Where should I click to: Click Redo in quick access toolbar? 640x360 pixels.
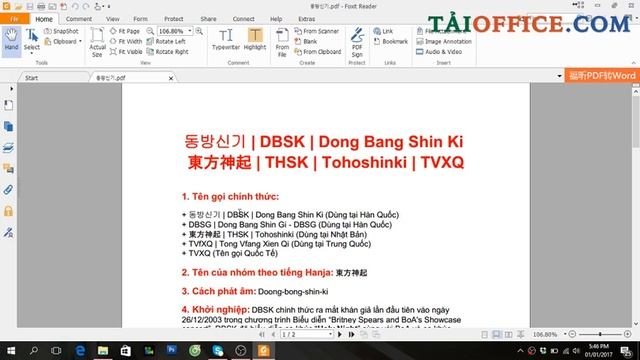86,6
